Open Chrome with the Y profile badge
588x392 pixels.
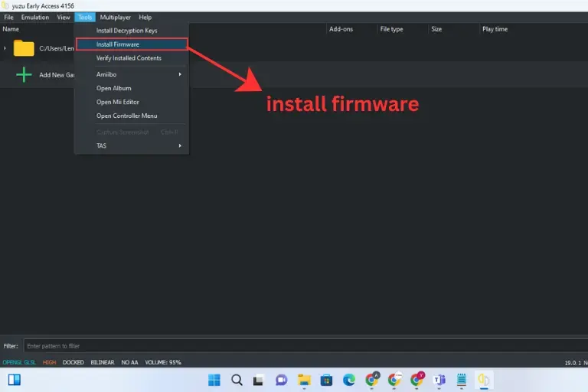click(x=417, y=380)
